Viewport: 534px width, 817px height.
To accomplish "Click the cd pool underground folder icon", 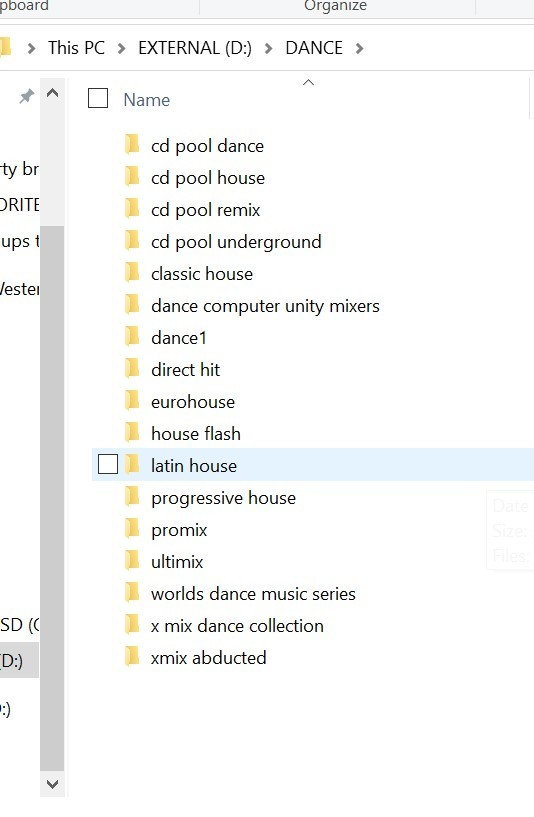I will coord(132,241).
